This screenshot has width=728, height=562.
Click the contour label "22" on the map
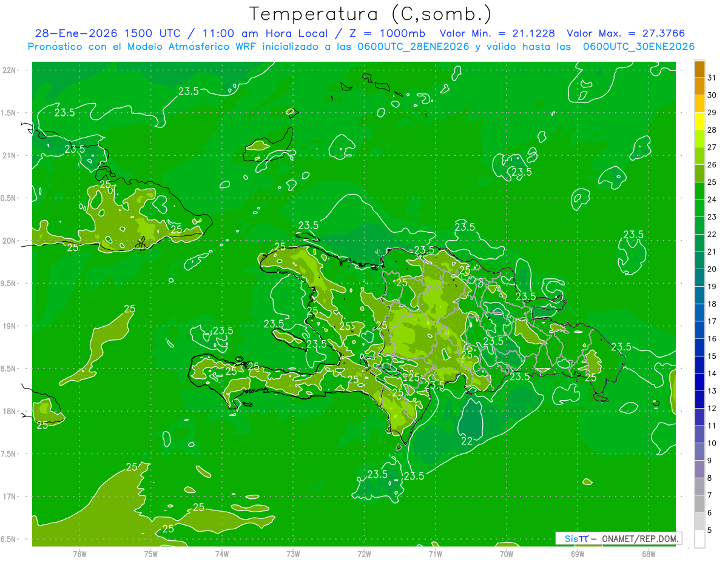(467, 440)
